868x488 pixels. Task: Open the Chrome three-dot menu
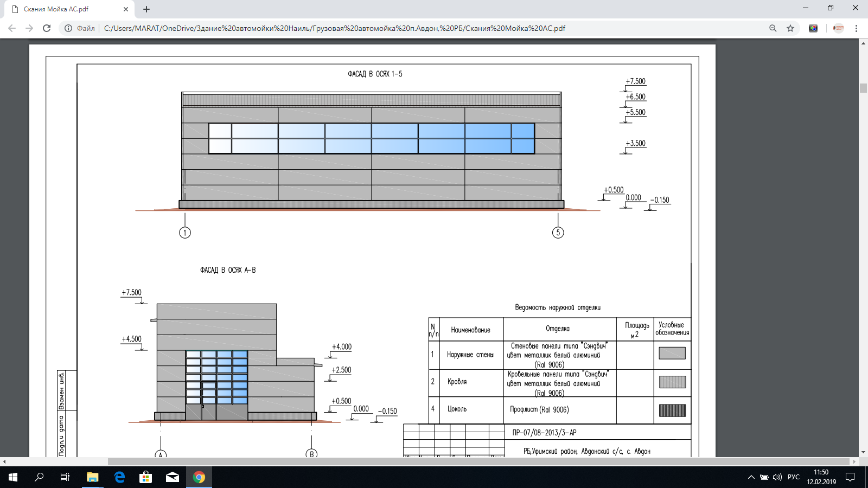[856, 28]
